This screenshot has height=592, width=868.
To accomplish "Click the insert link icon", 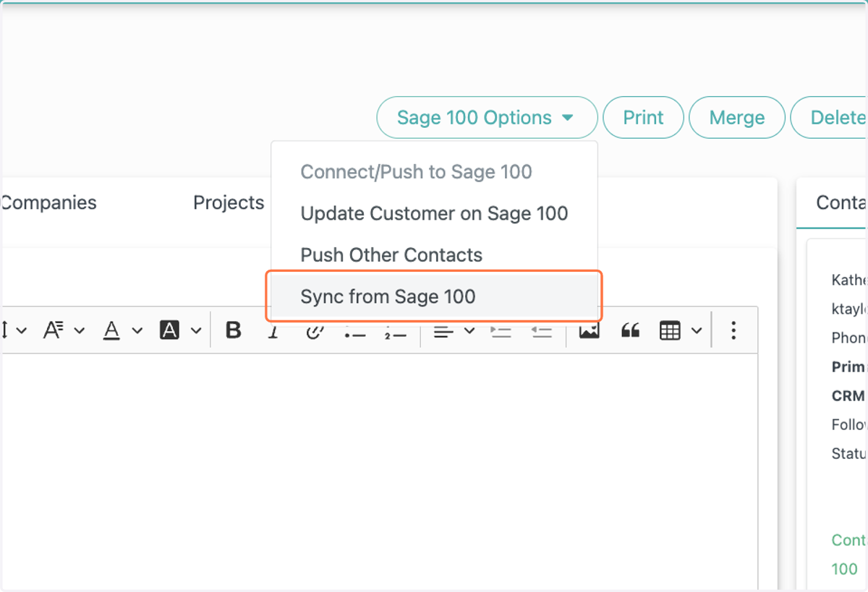I will pos(314,333).
